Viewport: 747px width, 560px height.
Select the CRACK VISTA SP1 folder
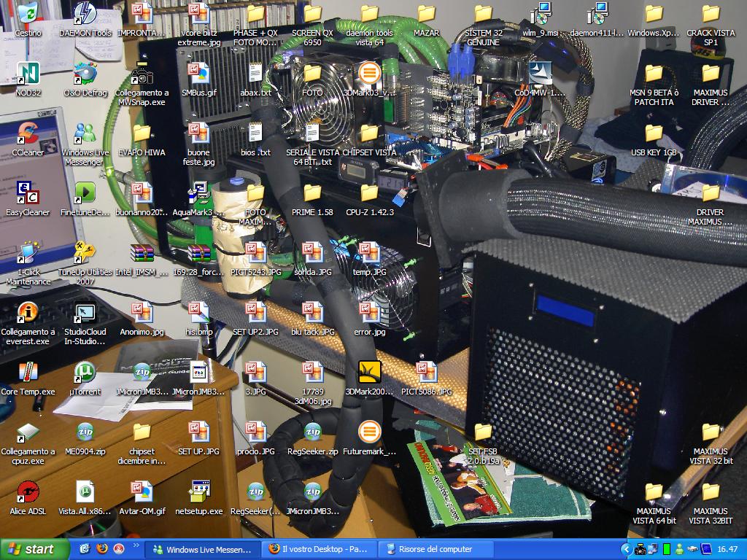coord(711,13)
